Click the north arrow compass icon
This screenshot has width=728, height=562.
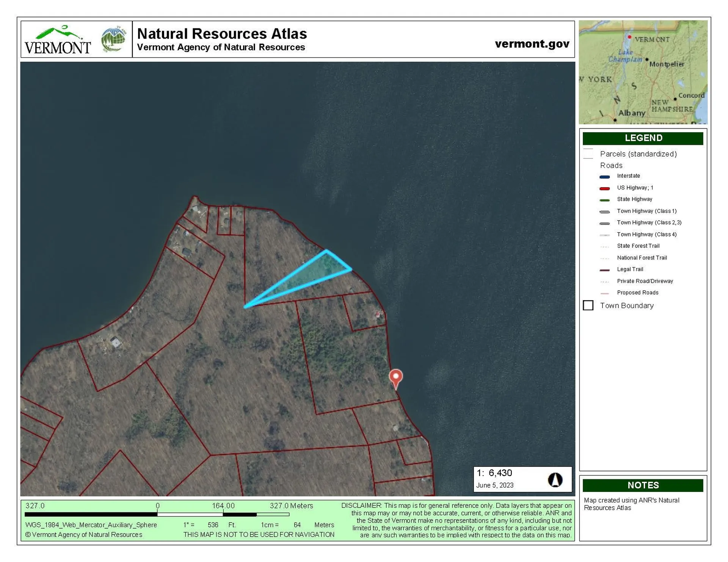coord(555,479)
